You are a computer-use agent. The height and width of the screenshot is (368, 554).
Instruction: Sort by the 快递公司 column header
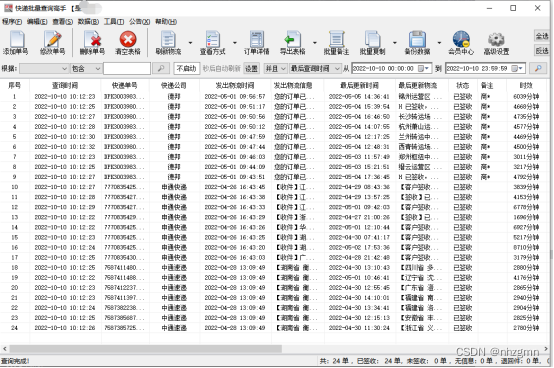pos(174,85)
